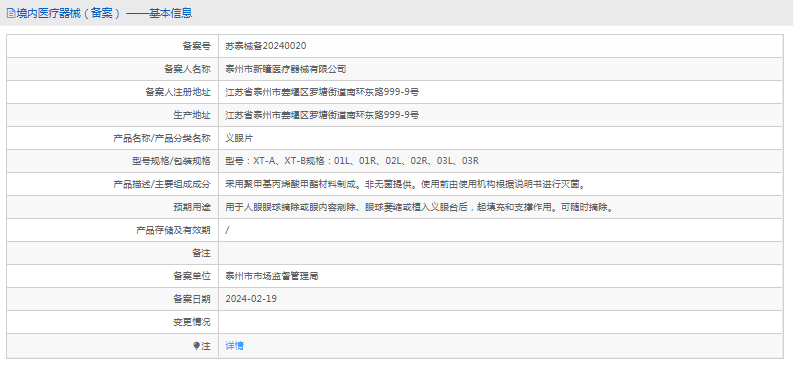Click the 生产地址 label
This screenshot has height=367, width=793.
(x=192, y=115)
